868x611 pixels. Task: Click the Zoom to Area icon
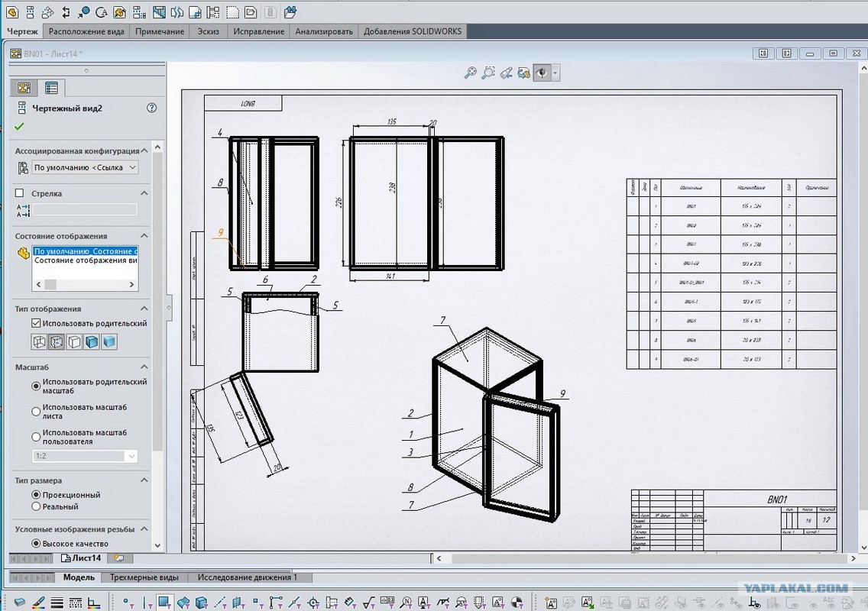tap(487, 73)
